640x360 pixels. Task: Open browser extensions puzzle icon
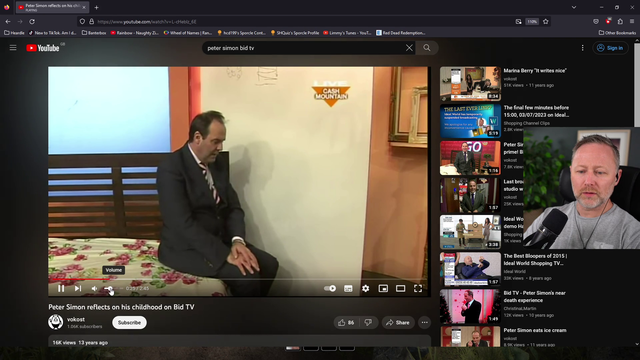620,22
